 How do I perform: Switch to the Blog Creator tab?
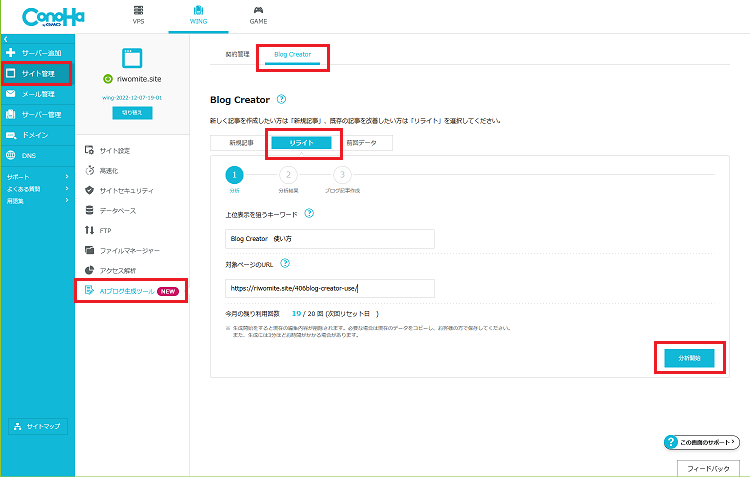tap(293, 55)
